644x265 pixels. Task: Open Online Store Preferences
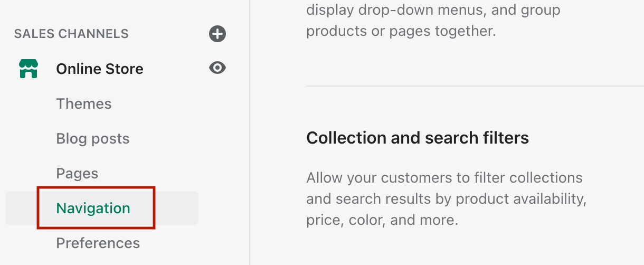[98, 243]
